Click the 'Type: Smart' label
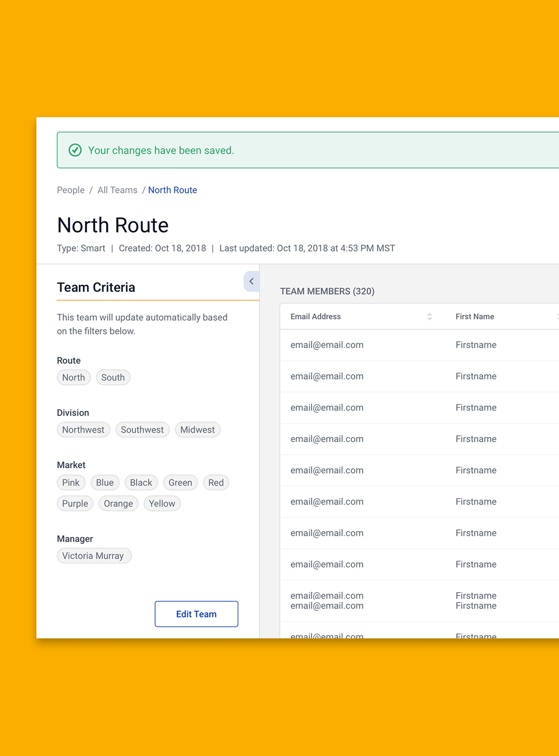The height and width of the screenshot is (756, 559). coord(81,249)
